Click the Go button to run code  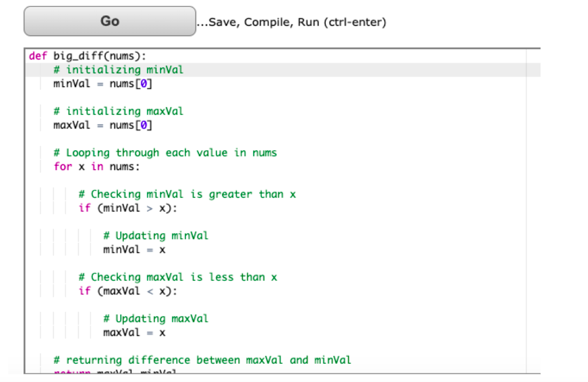click(x=109, y=20)
